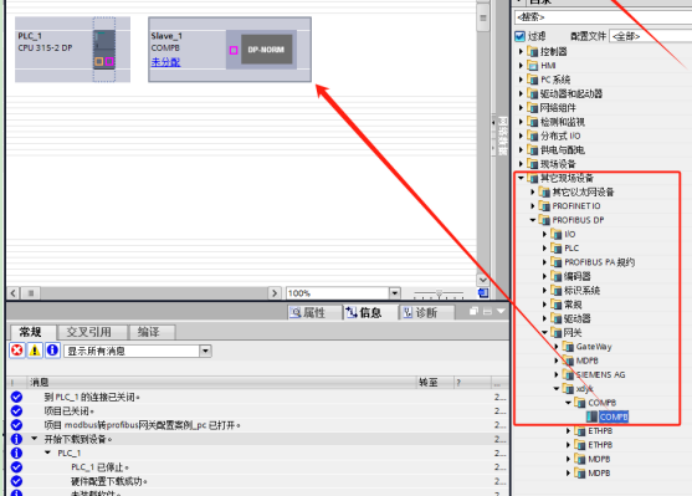The image size is (693, 496).
Task: Toggle the information messages filter icon
Action: (x=52, y=351)
